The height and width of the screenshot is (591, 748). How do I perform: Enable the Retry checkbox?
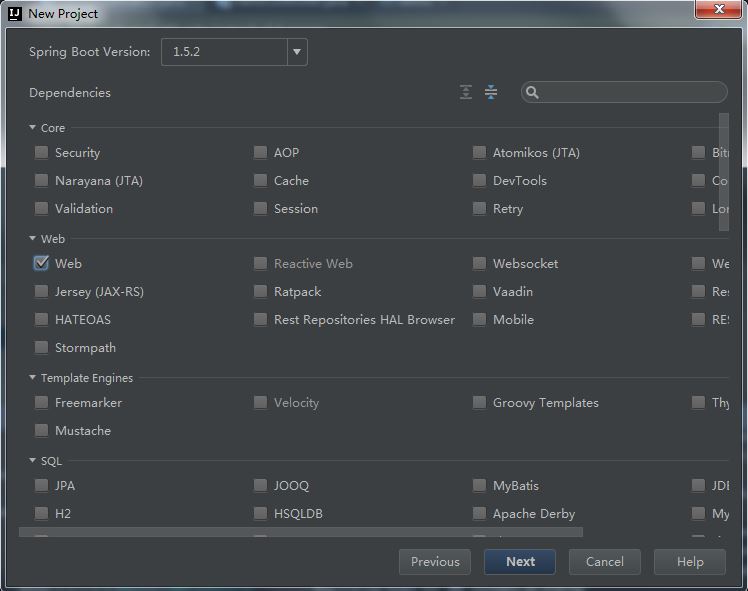(479, 208)
